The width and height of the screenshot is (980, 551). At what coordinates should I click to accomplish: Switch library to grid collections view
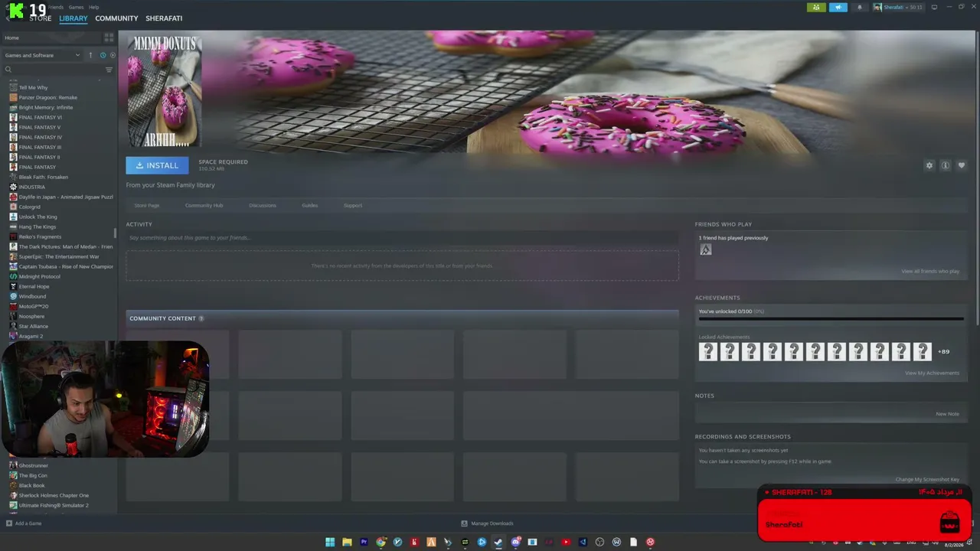[109, 37]
